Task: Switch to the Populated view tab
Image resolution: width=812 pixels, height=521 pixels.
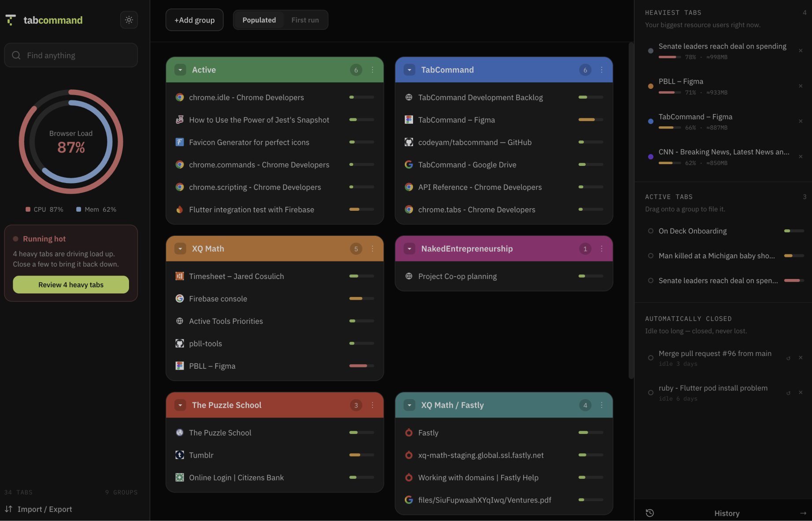Action: tap(259, 20)
